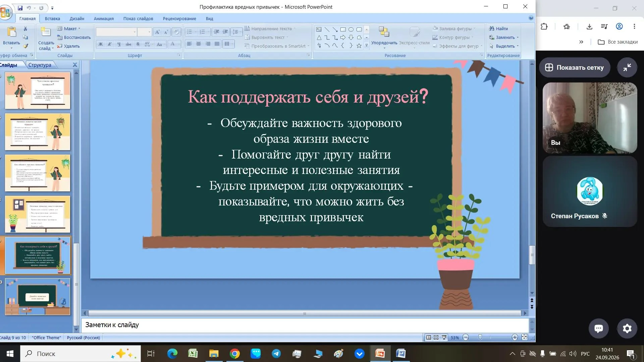The width and height of the screenshot is (644, 362).
Task: Open browser extensions puzzle icon
Action: (544, 26)
